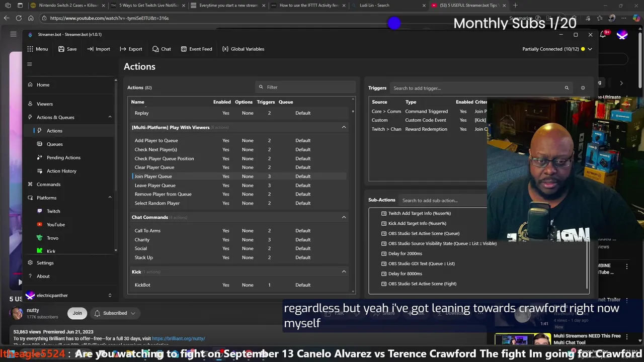This screenshot has width=644, height=362.
Task: Sort actions by the Name column
Action: point(137,102)
